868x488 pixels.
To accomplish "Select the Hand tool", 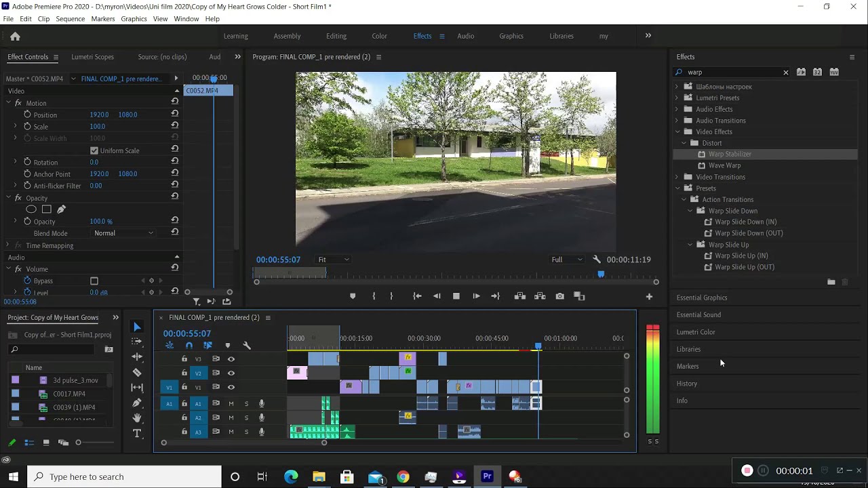I will pyautogui.click(x=137, y=418).
